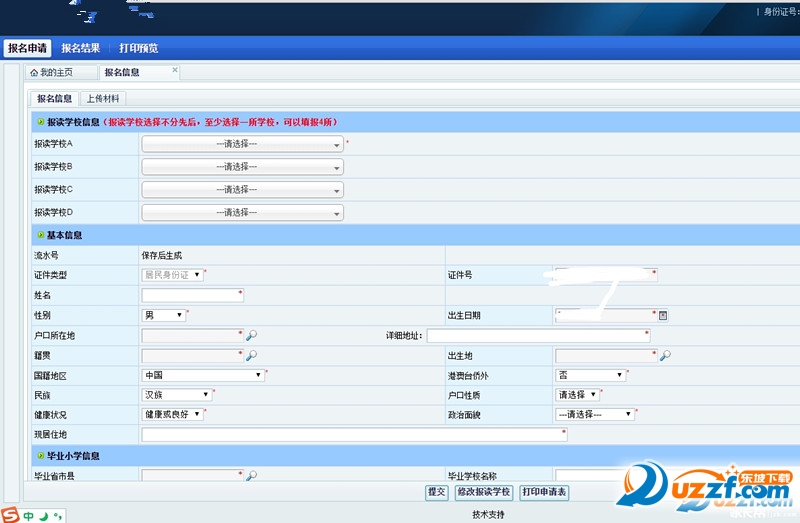Open the 性别 dropdown
Viewport: 800px width, 523px height.
(163, 315)
